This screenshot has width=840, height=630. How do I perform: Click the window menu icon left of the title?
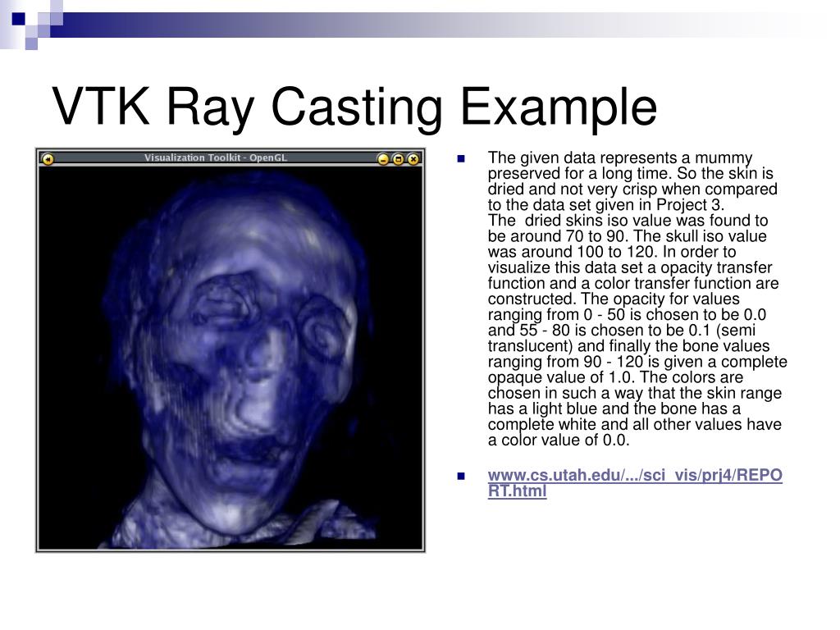(48, 159)
